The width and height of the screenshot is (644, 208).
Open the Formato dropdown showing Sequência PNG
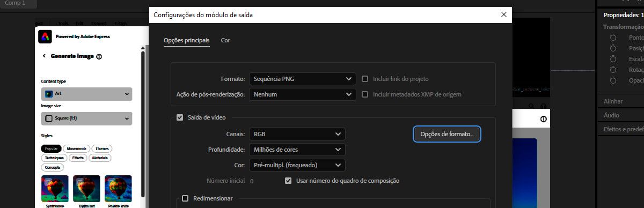tap(302, 79)
